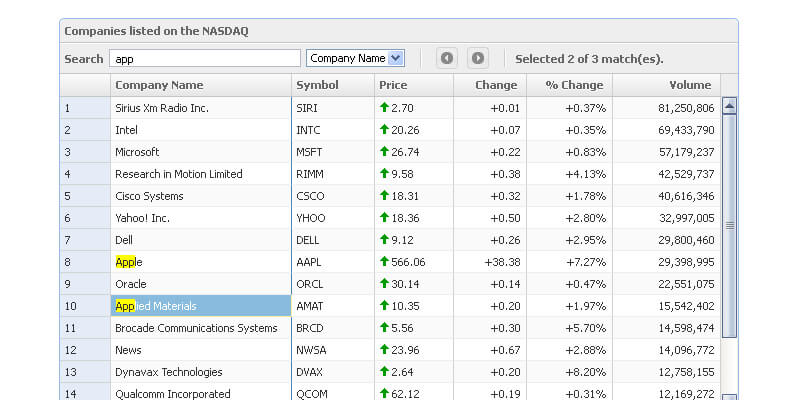Click the price arrow in Intel row
The height and width of the screenshot is (400, 800).
click(x=384, y=130)
